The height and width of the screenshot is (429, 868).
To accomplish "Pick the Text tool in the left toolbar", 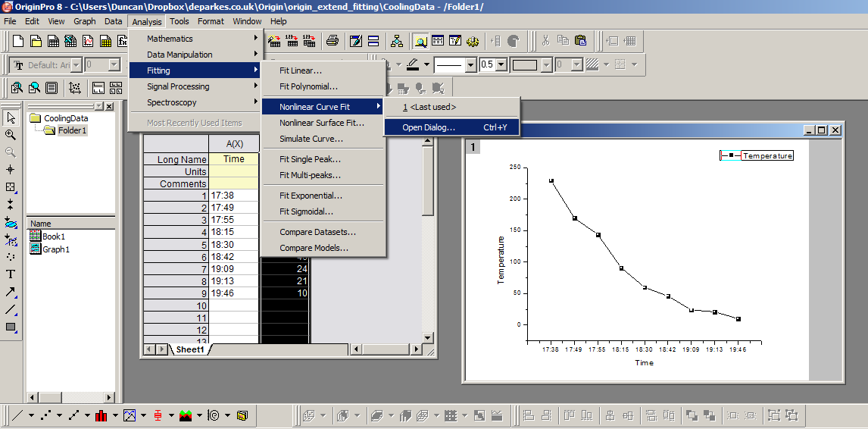I will click(x=11, y=274).
